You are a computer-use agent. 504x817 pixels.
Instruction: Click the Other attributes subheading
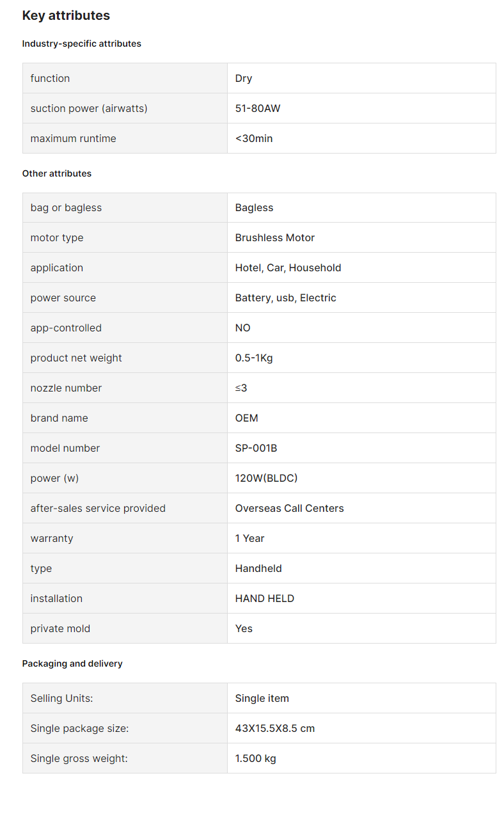coord(57,173)
